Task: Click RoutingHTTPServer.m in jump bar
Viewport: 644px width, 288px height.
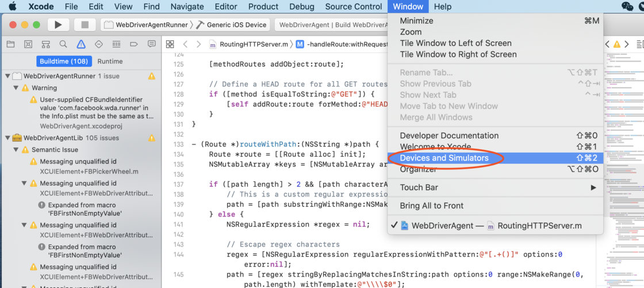Action: click(x=249, y=44)
